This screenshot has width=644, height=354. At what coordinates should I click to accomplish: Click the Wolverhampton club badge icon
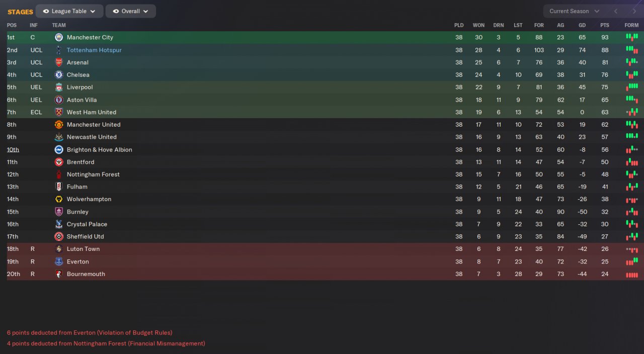[x=59, y=199]
